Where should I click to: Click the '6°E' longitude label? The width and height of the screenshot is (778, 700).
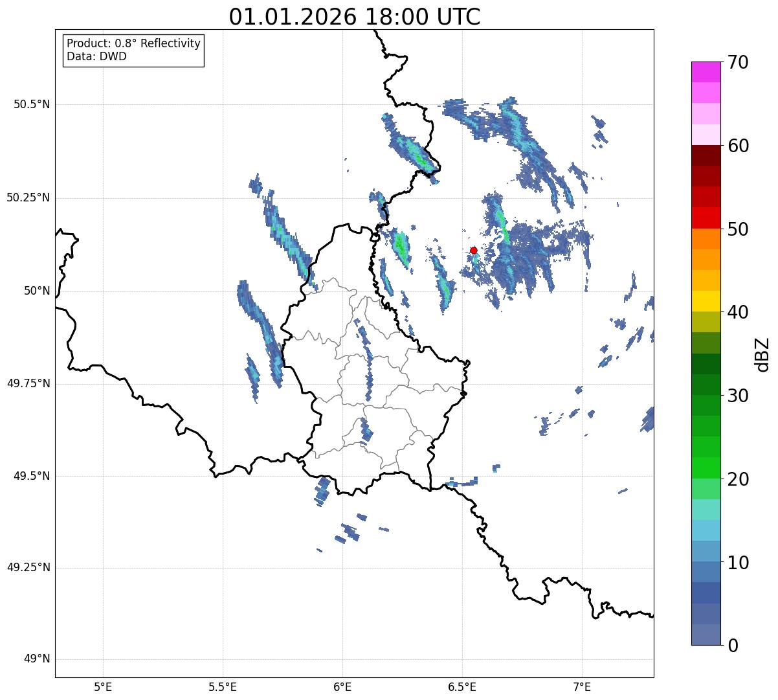(342, 687)
